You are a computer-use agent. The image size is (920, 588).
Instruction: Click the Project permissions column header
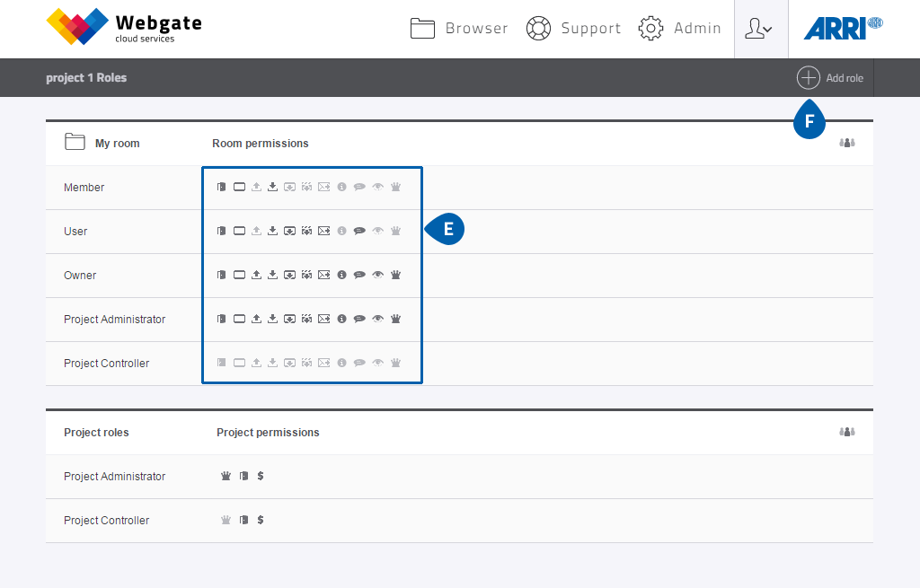point(268,433)
